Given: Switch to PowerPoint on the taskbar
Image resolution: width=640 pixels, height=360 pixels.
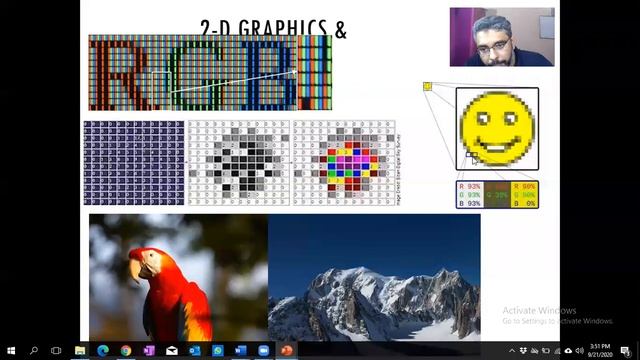Looking at the screenshot, I should (x=287, y=351).
